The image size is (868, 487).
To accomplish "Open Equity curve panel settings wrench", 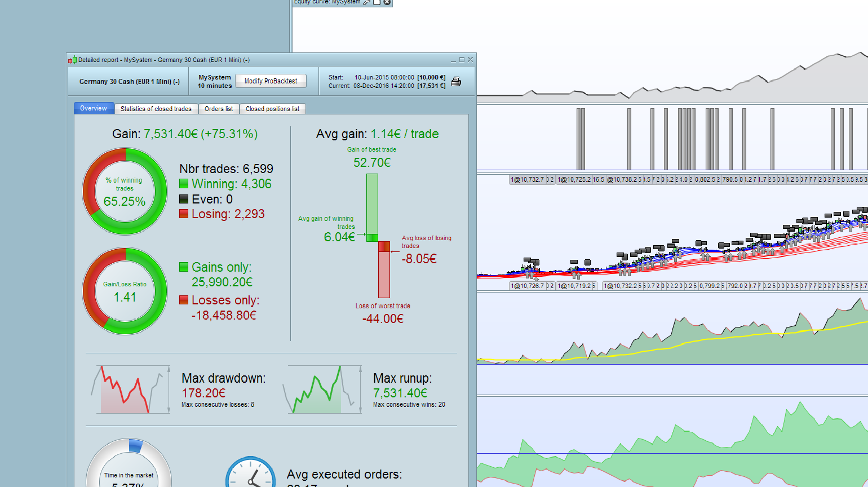I will [367, 2].
